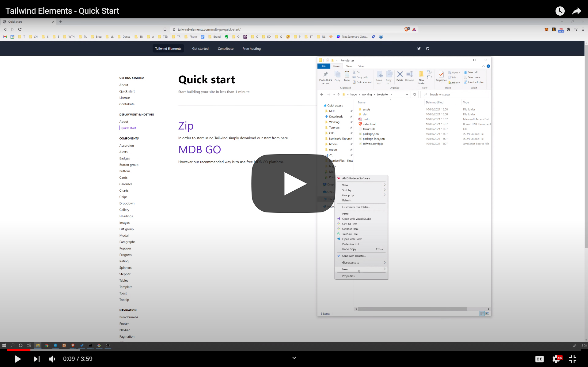Switch to the File tab in Explorer ribbon
Image resolution: width=588 pixels, height=367 pixels.
(324, 66)
